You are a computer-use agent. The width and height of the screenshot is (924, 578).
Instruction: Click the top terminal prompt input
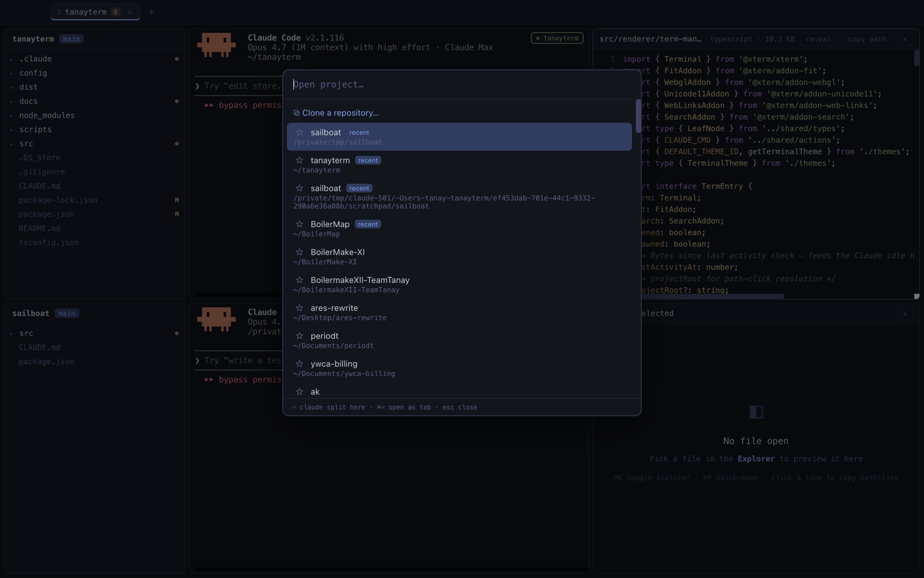click(240, 86)
